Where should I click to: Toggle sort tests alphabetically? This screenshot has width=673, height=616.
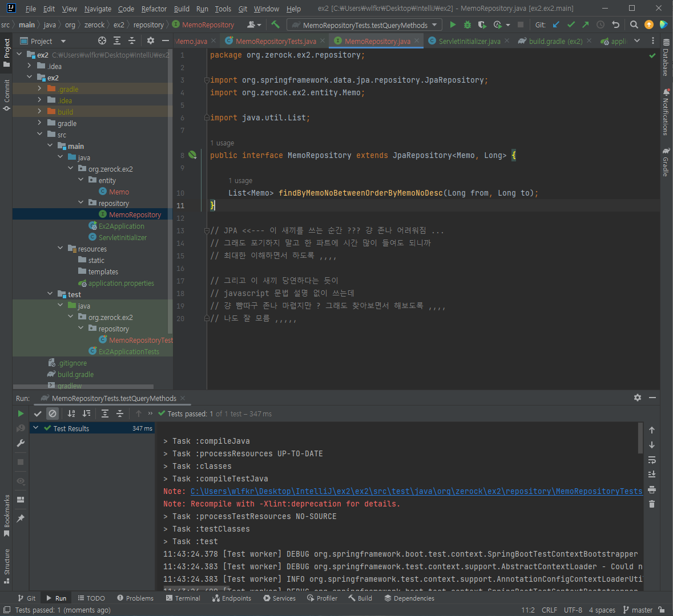71,414
